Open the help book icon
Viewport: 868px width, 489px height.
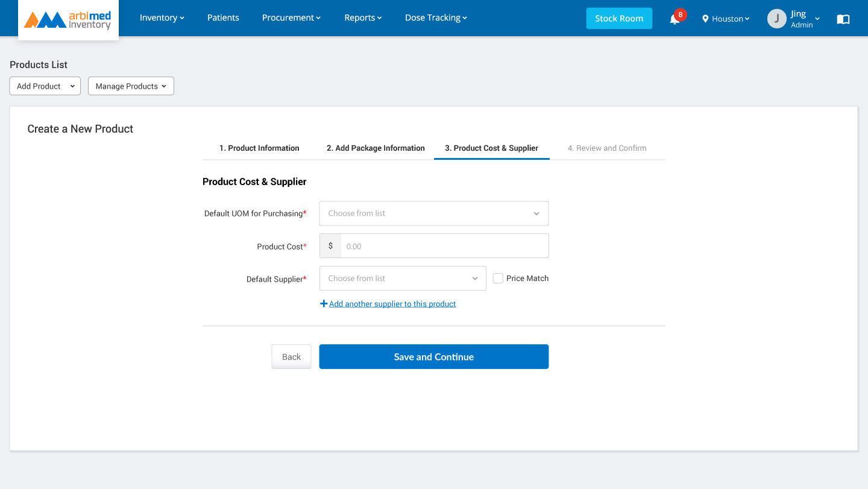[843, 19]
